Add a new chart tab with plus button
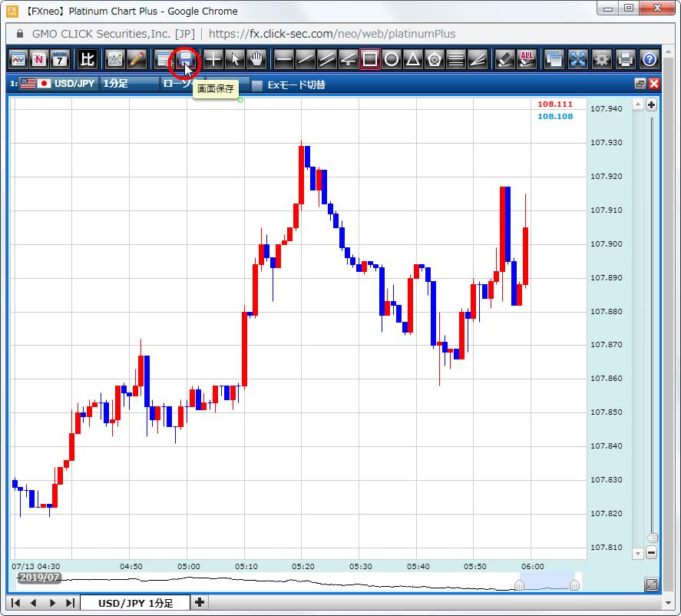Viewport: 681px width, 616px height. pyautogui.click(x=200, y=603)
